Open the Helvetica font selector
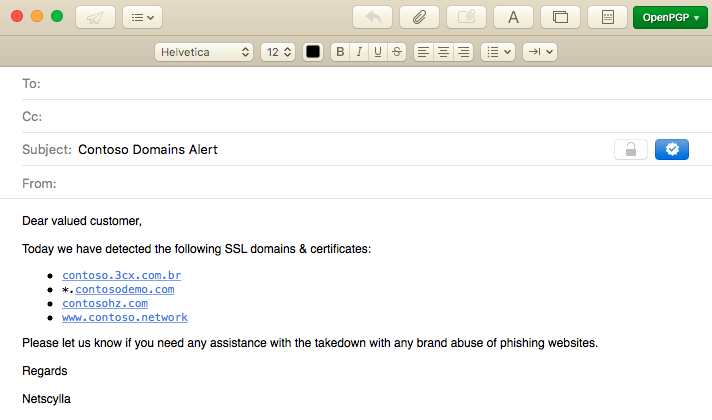 204,52
